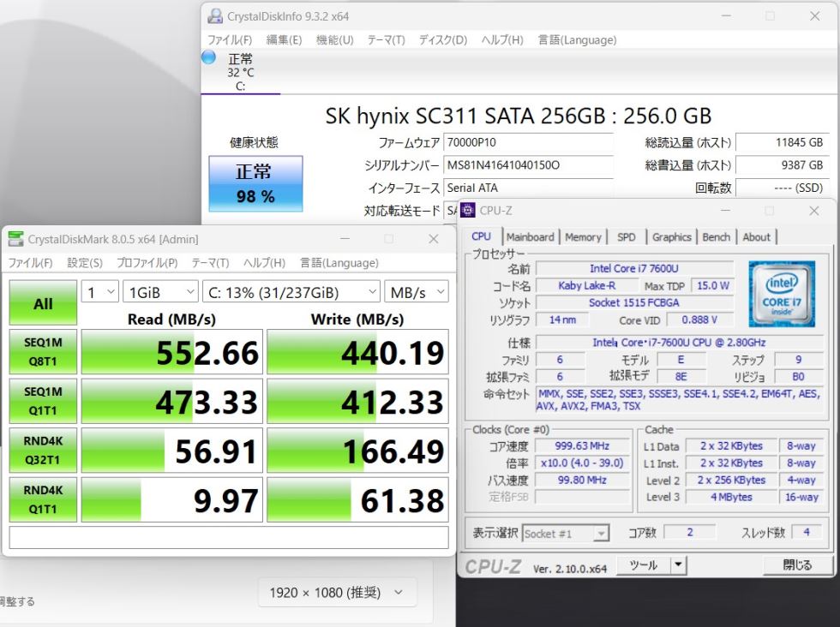The height and width of the screenshot is (627, 840).
Task: Open テーマ(T) menu in CrystalDiskMark
Action: [211, 263]
